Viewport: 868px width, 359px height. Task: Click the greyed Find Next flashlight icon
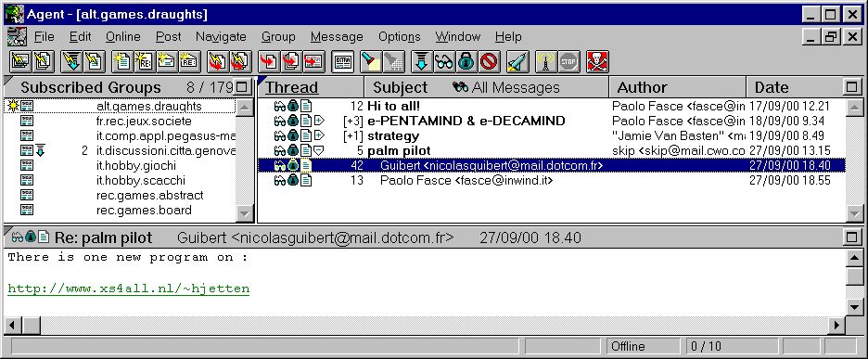point(393,61)
